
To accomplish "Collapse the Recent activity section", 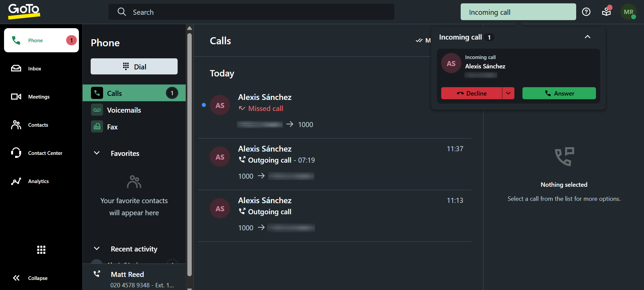I will [97, 249].
